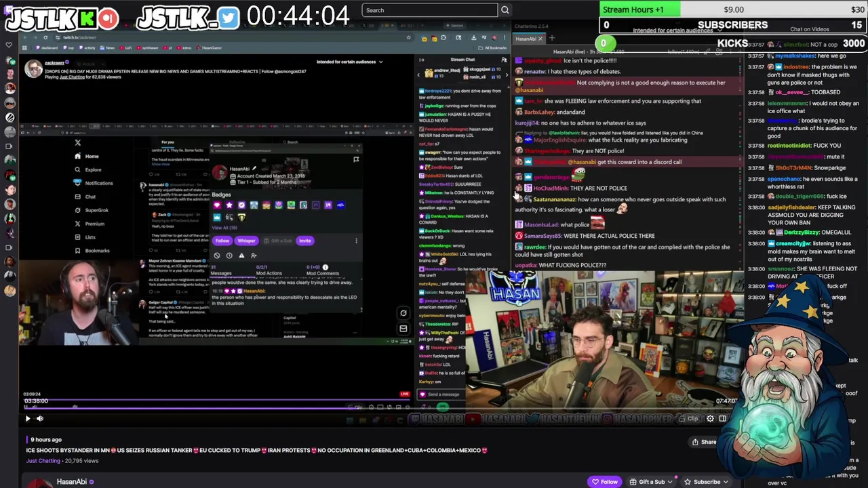This screenshot has height=488, width=868.
Task: Click the inner browser reload icon
Action: (x=45, y=37)
